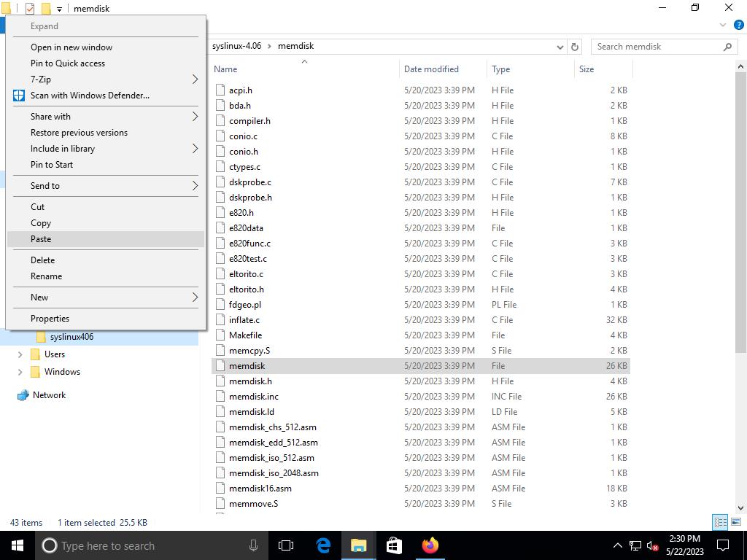Screen dimensions: 747x560
Task: Launch Firefox from the taskbar
Action: pos(430,545)
